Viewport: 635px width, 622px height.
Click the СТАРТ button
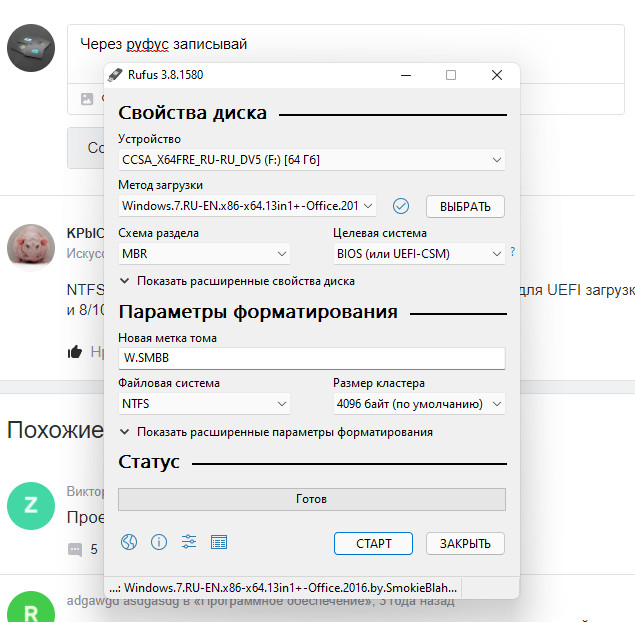point(373,543)
